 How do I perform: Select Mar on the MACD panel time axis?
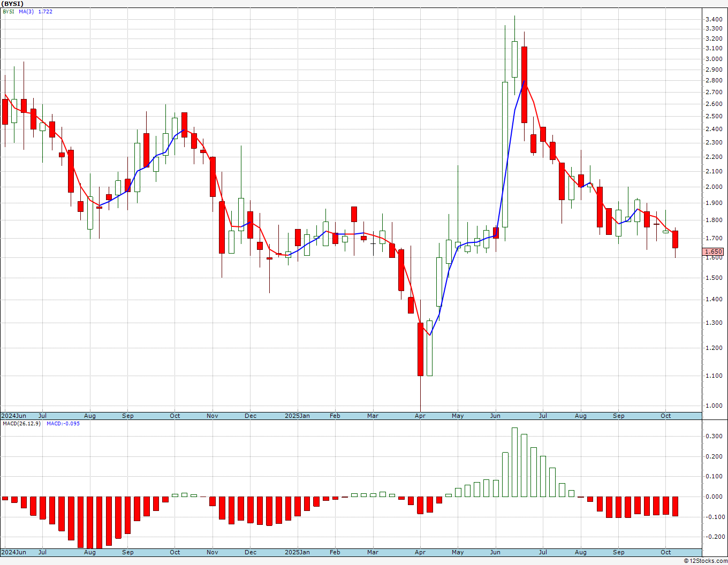pos(373,552)
